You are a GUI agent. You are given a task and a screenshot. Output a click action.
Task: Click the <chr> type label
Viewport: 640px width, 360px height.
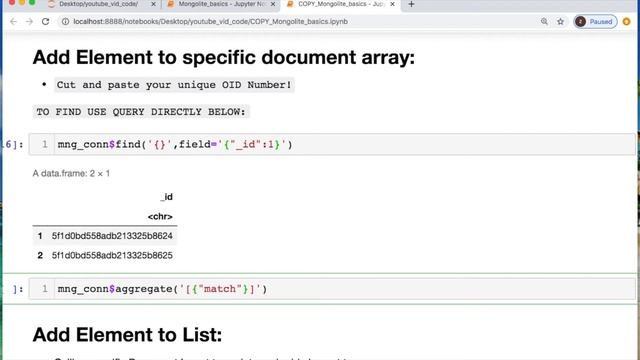click(160, 217)
